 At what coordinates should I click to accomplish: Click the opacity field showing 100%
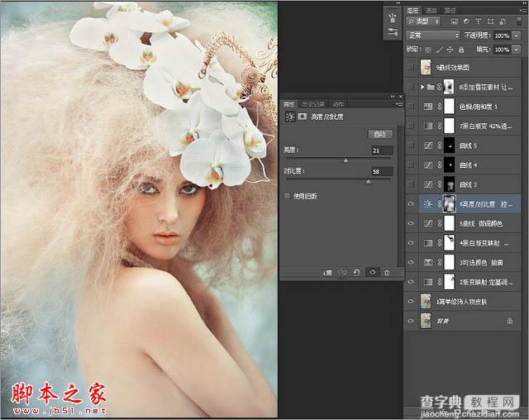click(x=503, y=36)
